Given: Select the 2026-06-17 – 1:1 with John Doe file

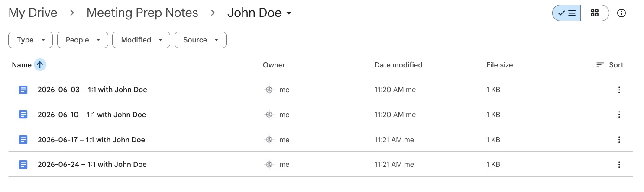Looking at the screenshot, I should click(x=320, y=140).
